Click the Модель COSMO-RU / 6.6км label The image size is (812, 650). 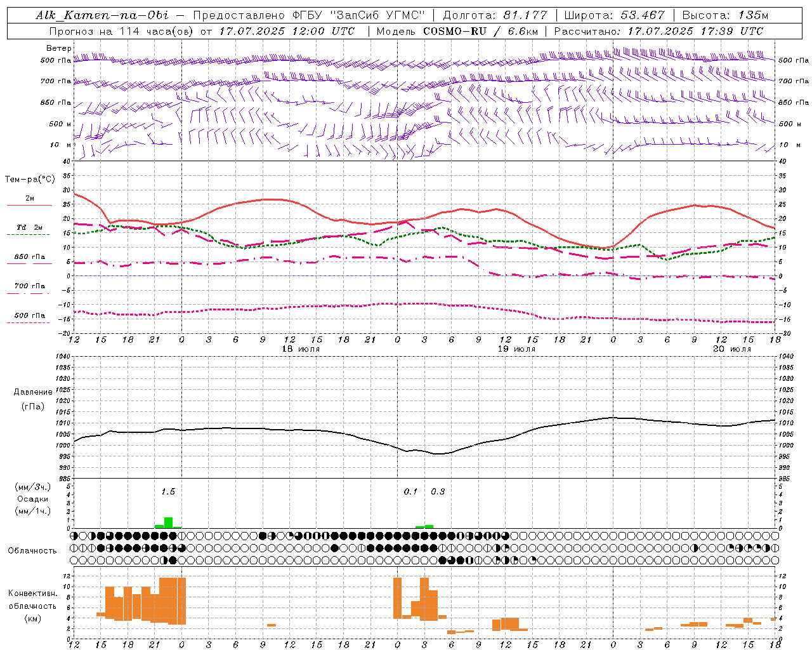pyautogui.click(x=459, y=31)
